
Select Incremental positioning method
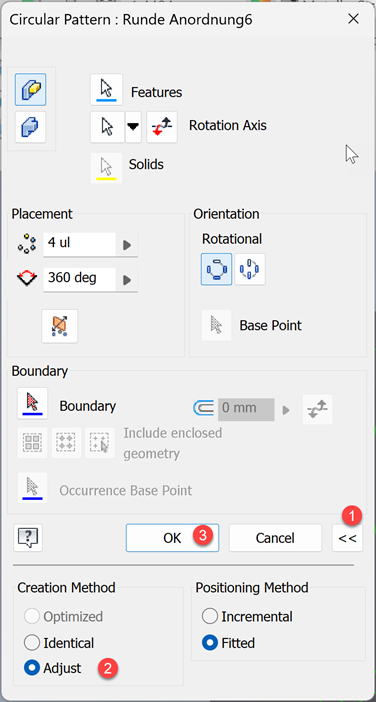coord(247,616)
